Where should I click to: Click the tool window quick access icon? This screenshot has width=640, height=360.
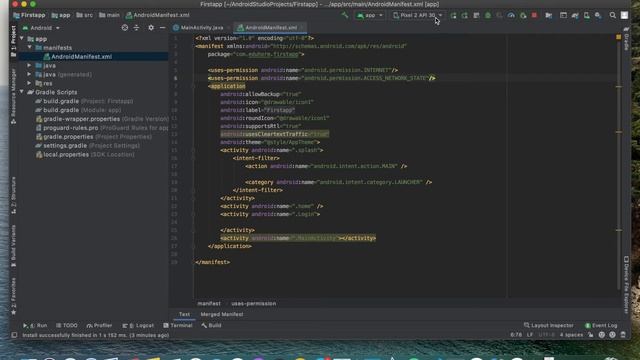coord(14,335)
